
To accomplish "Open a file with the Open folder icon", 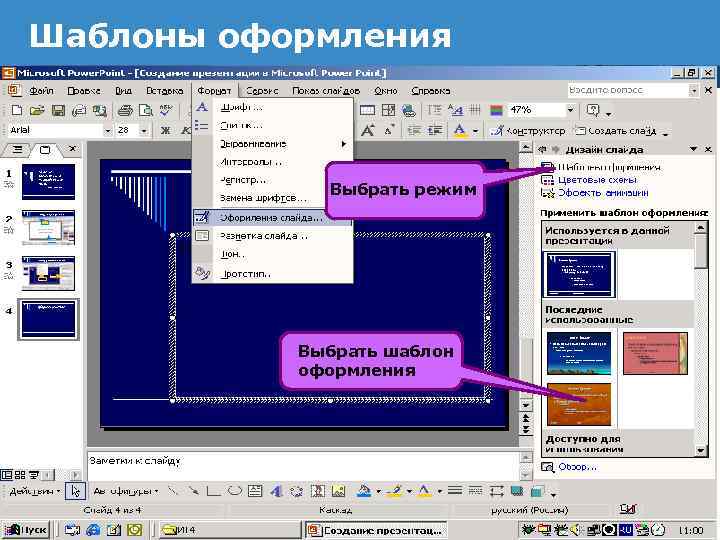I will tap(37, 110).
